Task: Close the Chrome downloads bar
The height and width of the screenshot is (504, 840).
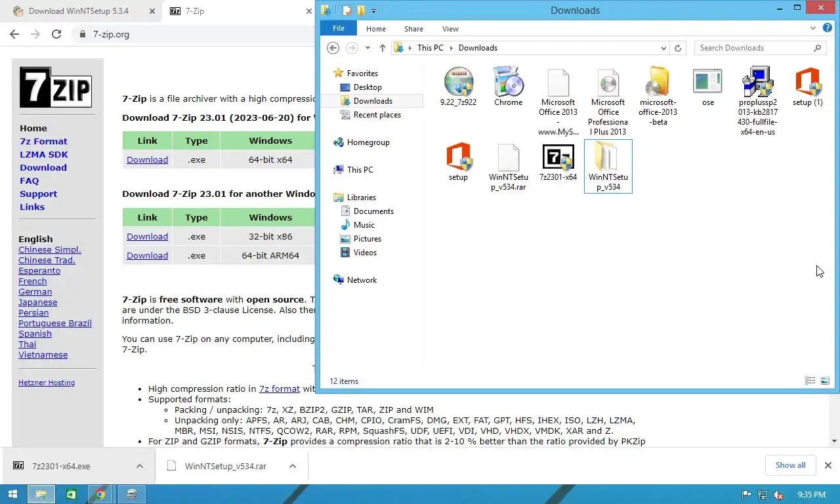Action: coord(828,465)
